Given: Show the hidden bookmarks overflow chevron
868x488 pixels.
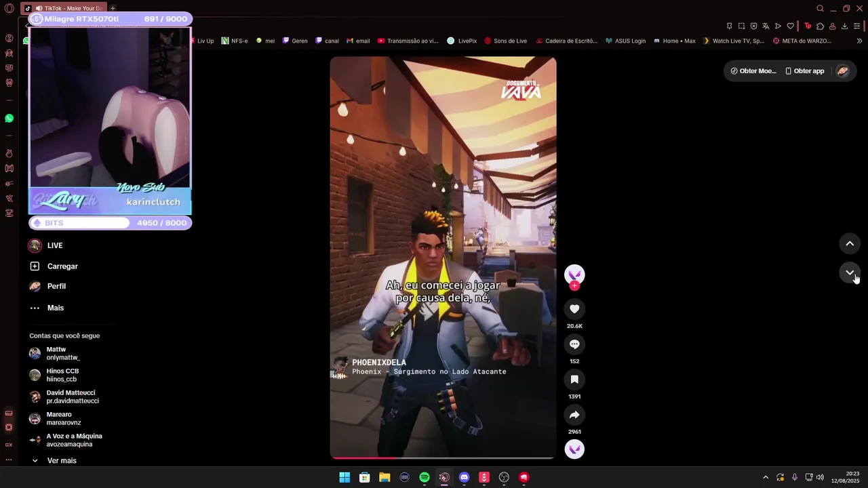Looking at the screenshot, I should (859, 41).
